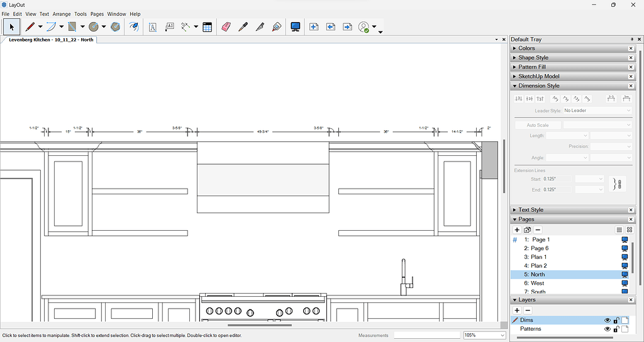The image size is (644, 342).
Task: Expand the Shape Style panel
Action: click(533, 58)
